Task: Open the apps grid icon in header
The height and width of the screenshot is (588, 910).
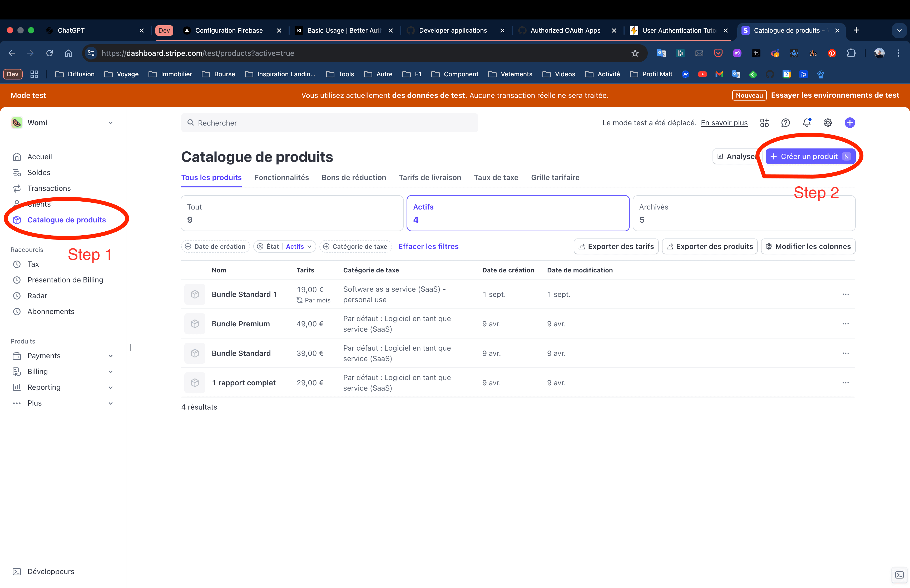Action: coord(764,123)
